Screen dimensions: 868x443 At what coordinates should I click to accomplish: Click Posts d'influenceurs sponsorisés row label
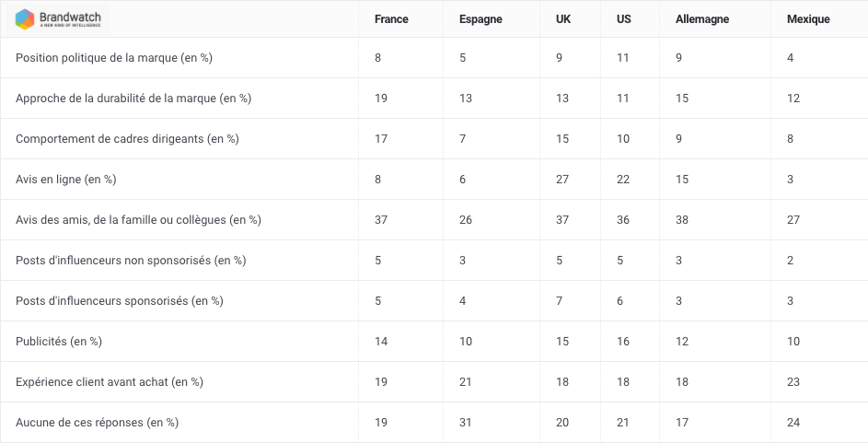[x=119, y=300]
